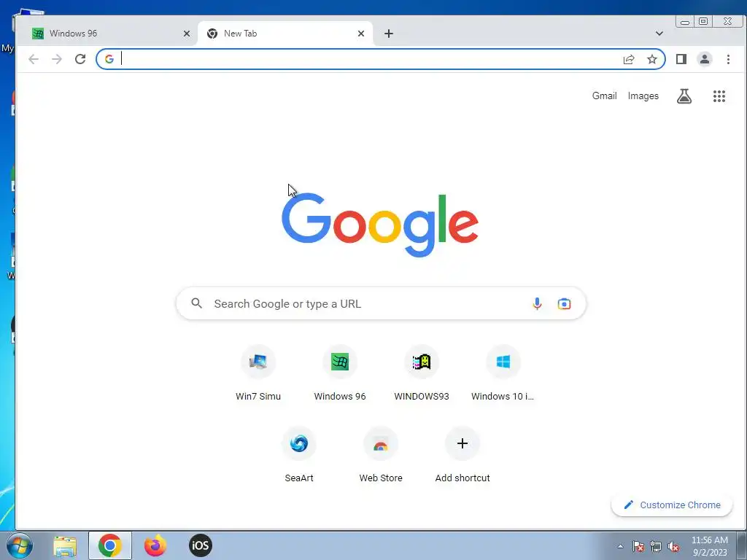747x560 pixels.
Task: Open the Windows Start orb
Action: (x=20, y=545)
